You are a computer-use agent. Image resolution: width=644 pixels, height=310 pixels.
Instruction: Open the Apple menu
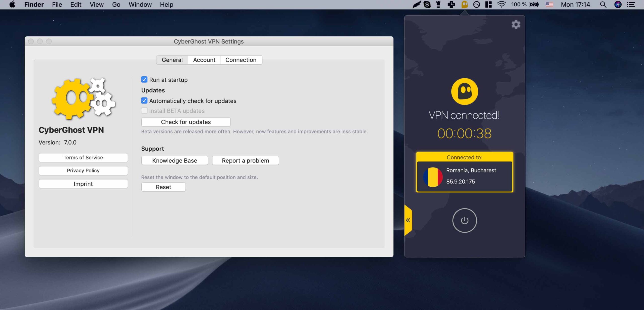pyautogui.click(x=12, y=5)
